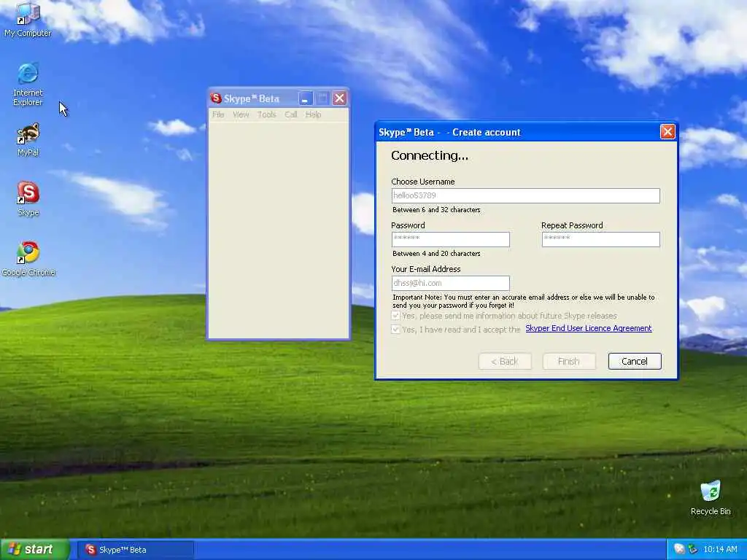Open Skyper End User Licence Agreement link
This screenshot has height=560, width=747.
click(x=589, y=328)
